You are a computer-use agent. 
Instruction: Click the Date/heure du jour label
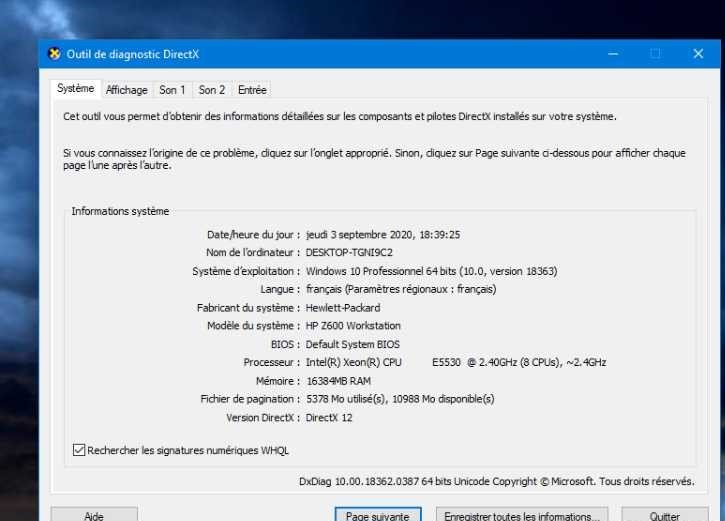pyautogui.click(x=253, y=235)
